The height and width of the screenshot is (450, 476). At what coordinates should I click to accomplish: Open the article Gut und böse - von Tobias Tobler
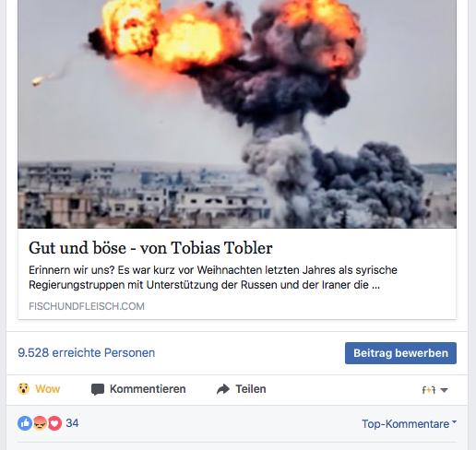point(150,248)
